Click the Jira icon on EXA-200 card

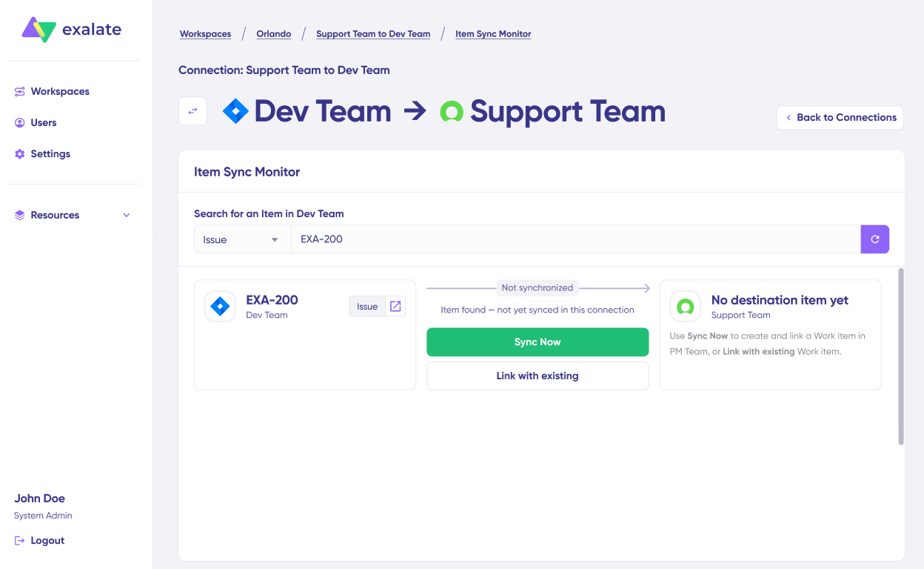220,307
